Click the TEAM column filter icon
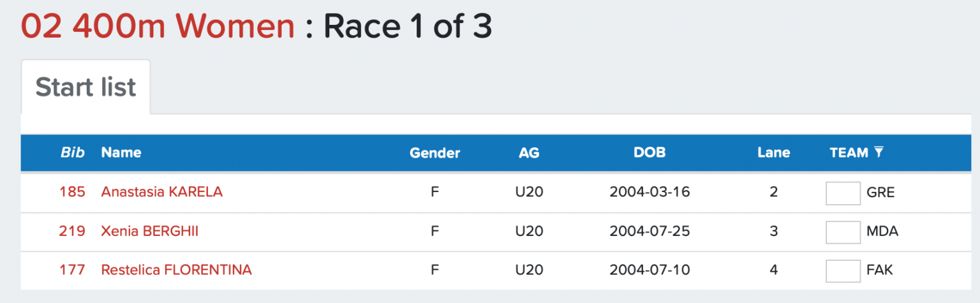This screenshot has width=980, height=303. [879, 152]
